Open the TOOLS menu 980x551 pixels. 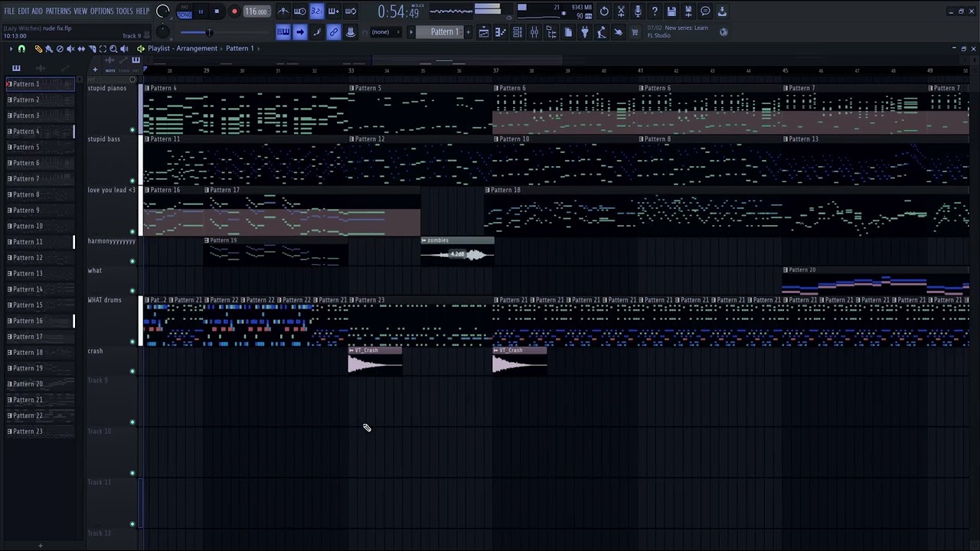coord(124,11)
